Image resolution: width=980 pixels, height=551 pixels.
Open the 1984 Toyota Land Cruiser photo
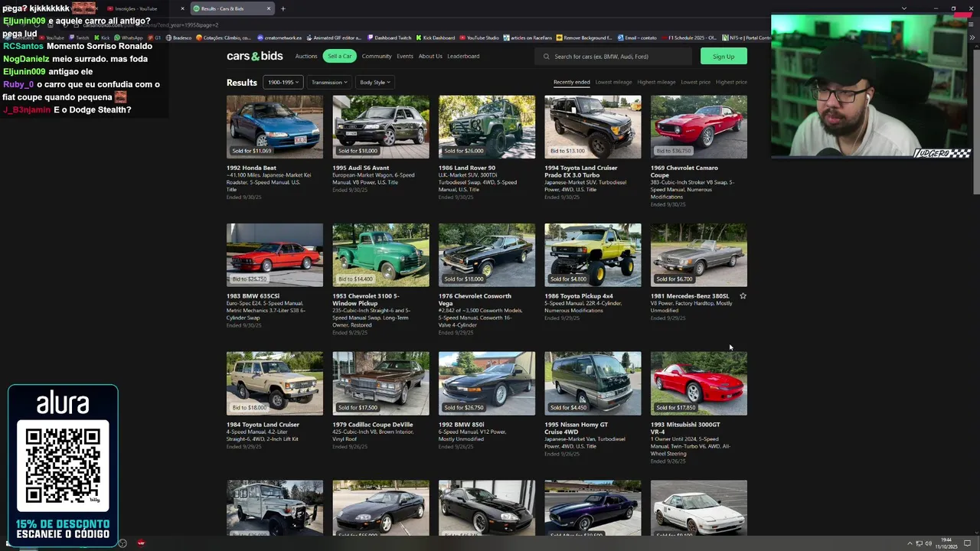[275, 383]
